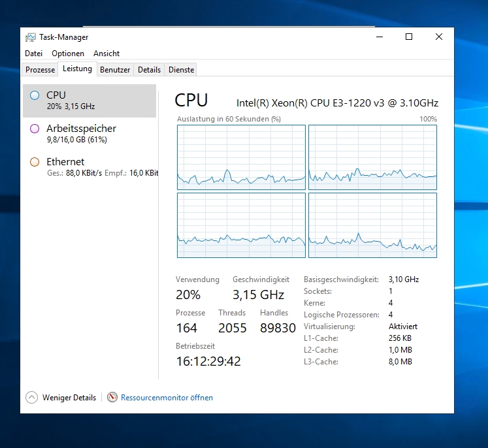Click the top-left CPU core graph
The height and width of the screenshot is (448, 488).
241,157
